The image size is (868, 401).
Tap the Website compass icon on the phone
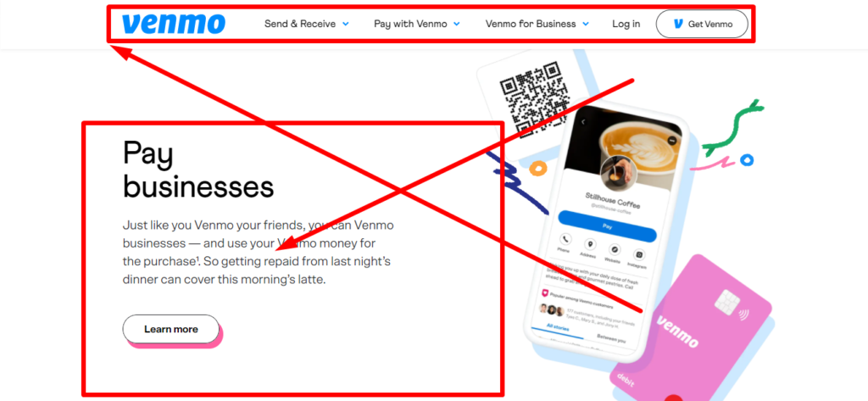[x=615, y=249]
